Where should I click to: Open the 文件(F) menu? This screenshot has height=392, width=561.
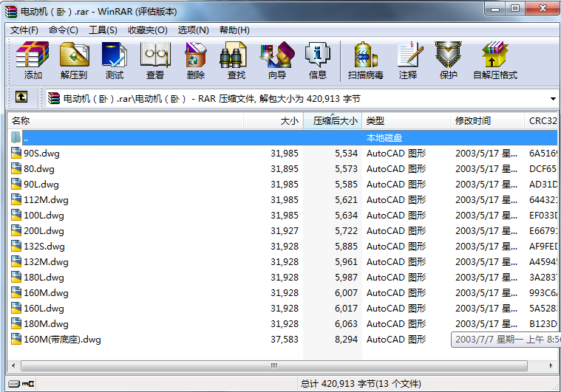(x=24, y=30)
